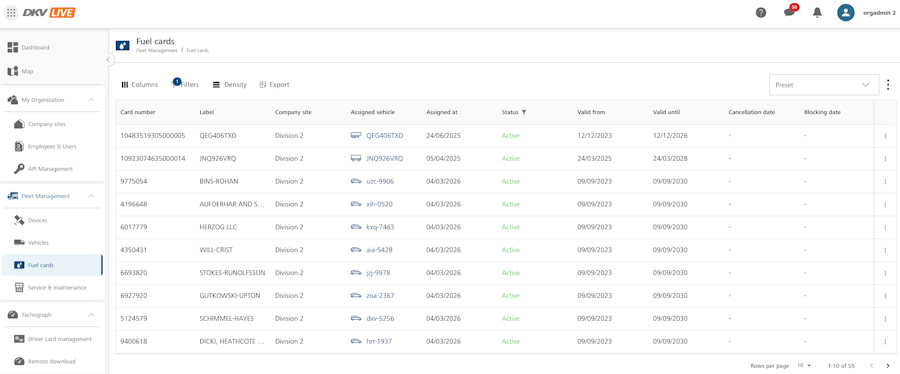Open Columns chooser
900x374 pixels.
tap(139, 84)
